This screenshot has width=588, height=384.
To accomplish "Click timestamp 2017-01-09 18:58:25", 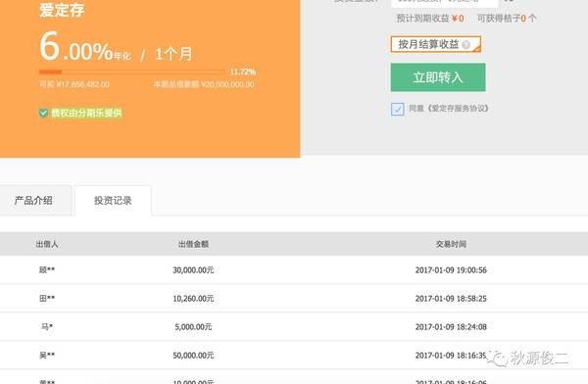I will pyautogui.click(x=451, y=299).
